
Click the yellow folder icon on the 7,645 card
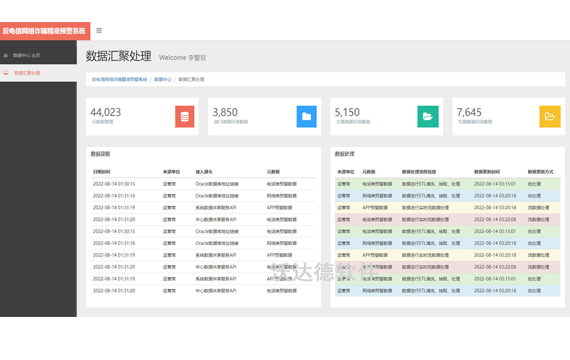click(x=550, y=116)
